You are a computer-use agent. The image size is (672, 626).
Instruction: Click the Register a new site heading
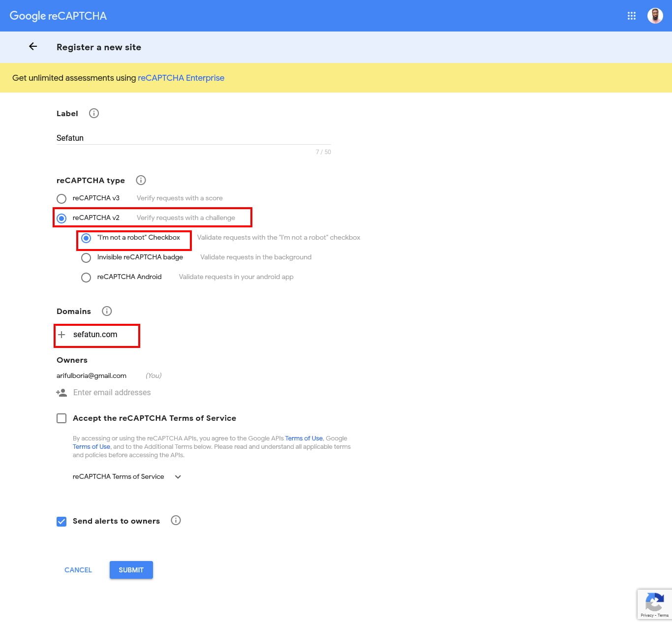[99, 47]
